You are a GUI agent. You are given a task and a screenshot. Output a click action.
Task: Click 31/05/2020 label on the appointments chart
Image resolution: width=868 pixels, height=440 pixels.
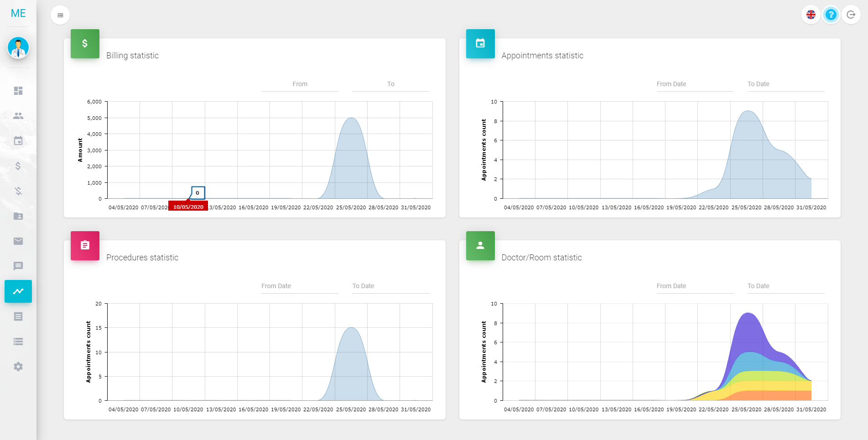[811, 207]
